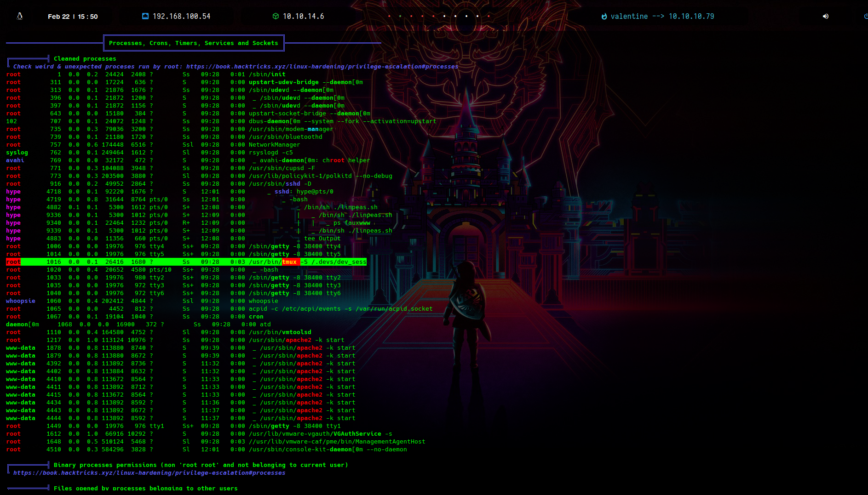Click the flame target icon before valentine
The image size is (868, 495).
[604, 17]
